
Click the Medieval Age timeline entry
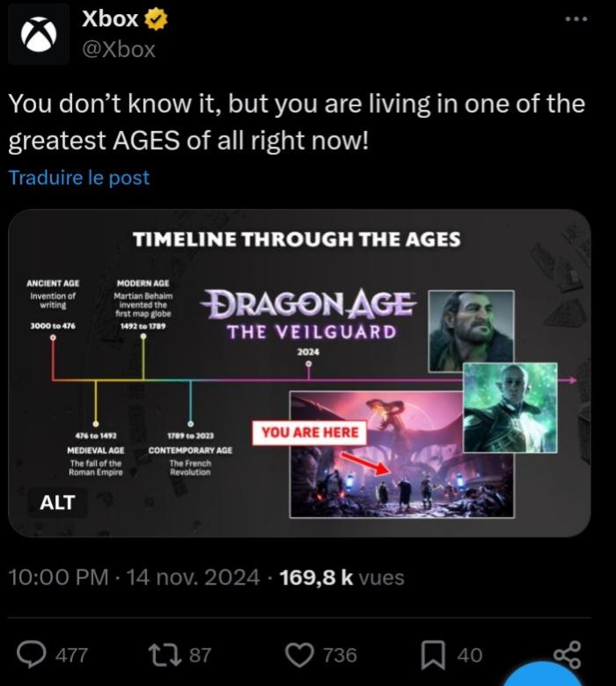coord(96,450)
